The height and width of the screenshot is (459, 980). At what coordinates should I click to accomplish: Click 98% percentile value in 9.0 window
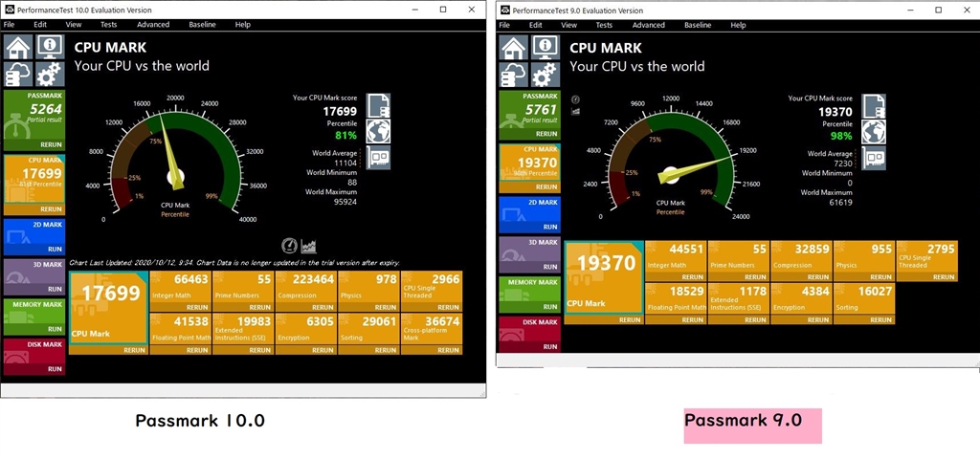(x=841, y=136)
